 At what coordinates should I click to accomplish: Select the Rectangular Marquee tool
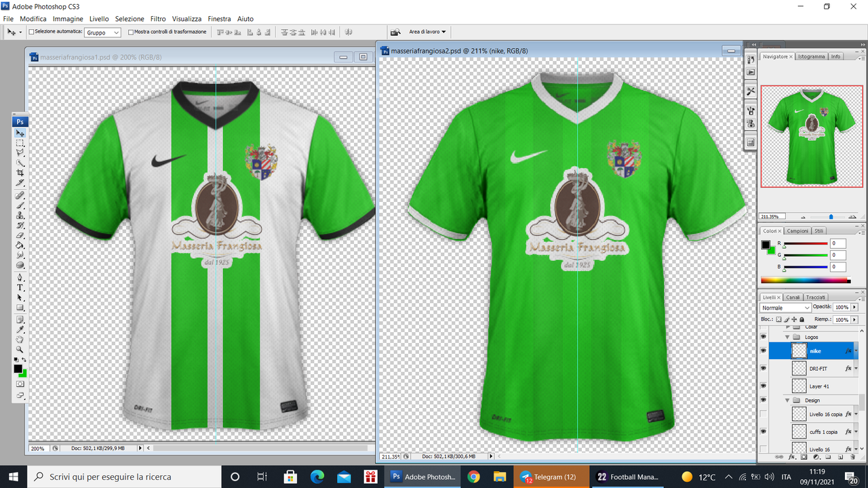(20, 144)
